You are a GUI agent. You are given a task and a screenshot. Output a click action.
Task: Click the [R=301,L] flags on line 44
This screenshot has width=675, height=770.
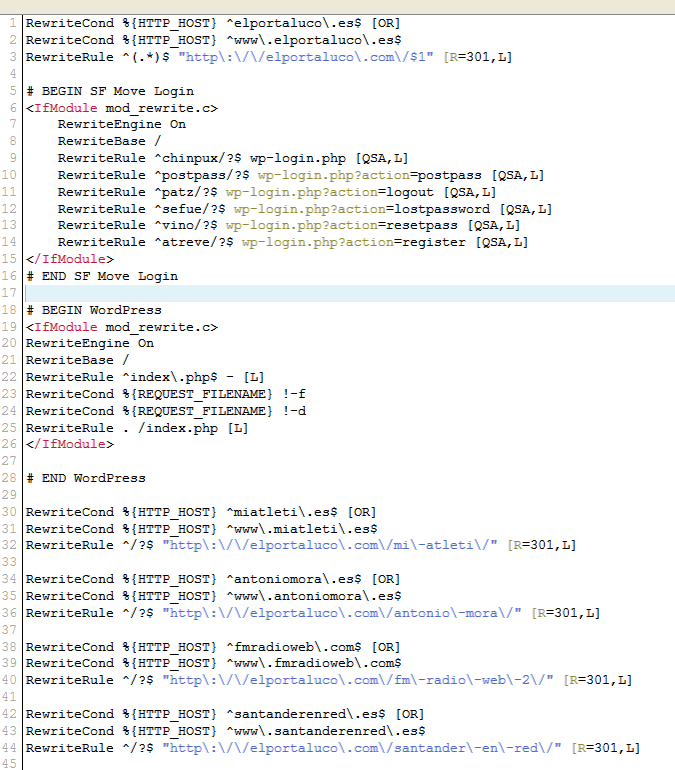point(606,748)
